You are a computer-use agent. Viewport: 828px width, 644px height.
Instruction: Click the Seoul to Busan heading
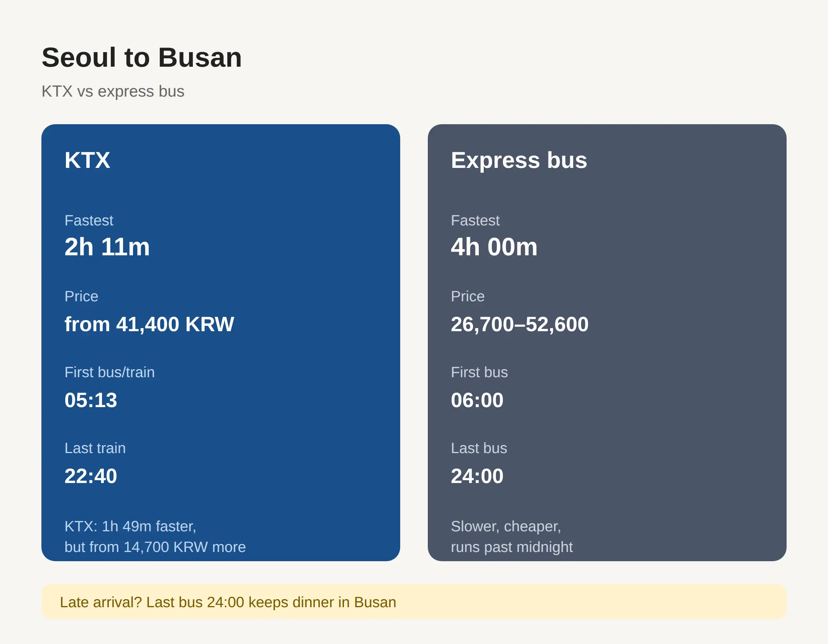(x=142, y=58)
